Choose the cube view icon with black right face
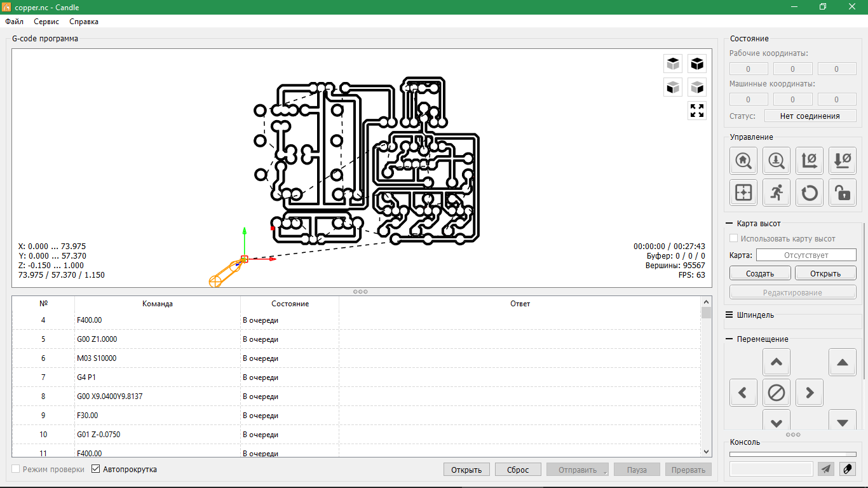Screen dimensions: 868x488 pos(697,87)
